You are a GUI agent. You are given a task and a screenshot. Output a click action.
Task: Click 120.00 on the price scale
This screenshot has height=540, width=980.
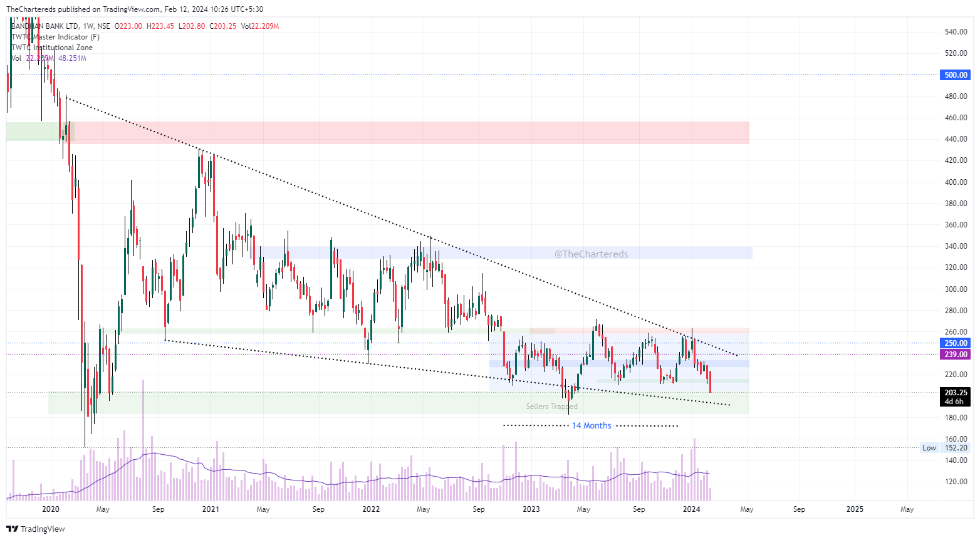[x=956, y=482]
